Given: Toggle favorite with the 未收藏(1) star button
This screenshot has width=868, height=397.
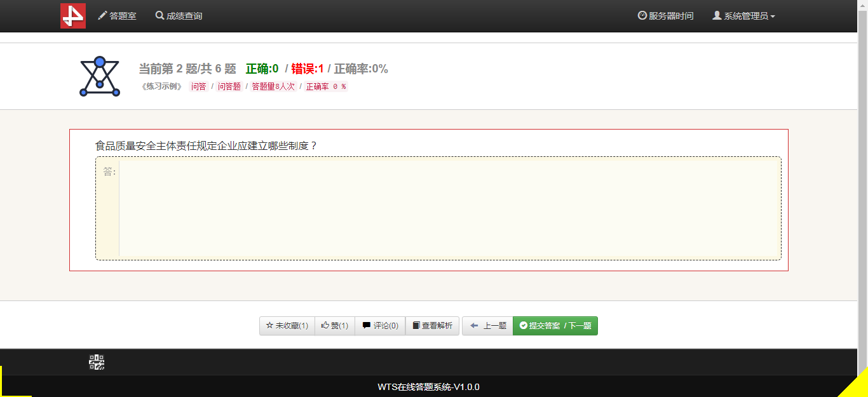Looking at the screenshot, I should pyautogui.click(x=287, y=326).
